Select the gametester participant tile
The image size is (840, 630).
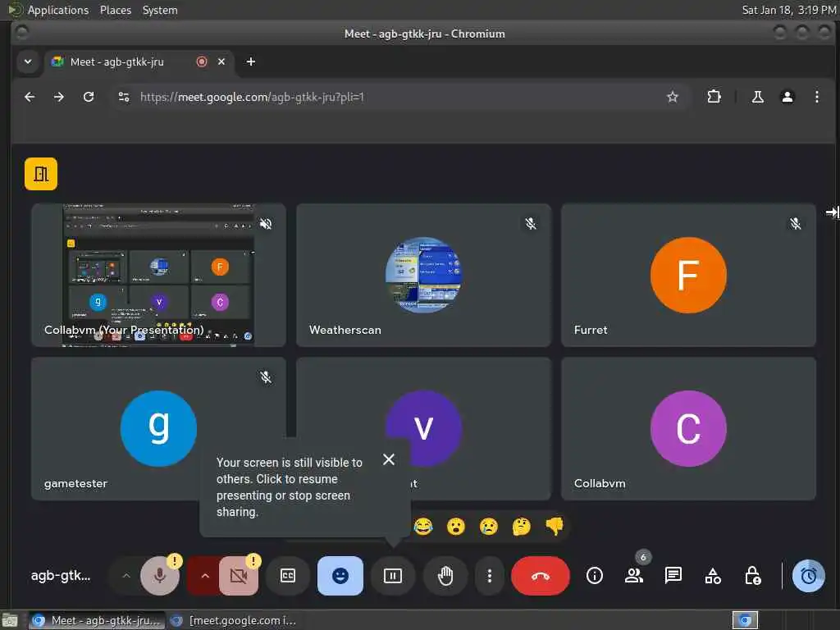(x=158, y=428)
